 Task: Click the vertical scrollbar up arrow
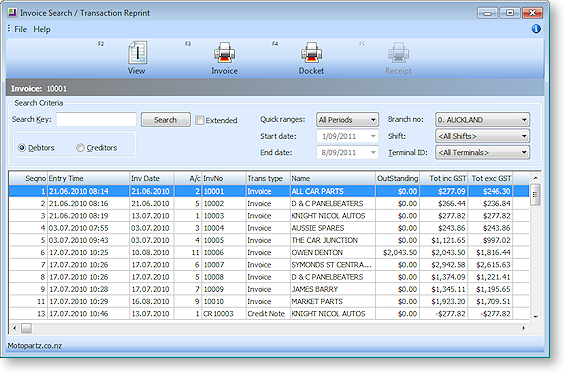(x=535, y=178)
